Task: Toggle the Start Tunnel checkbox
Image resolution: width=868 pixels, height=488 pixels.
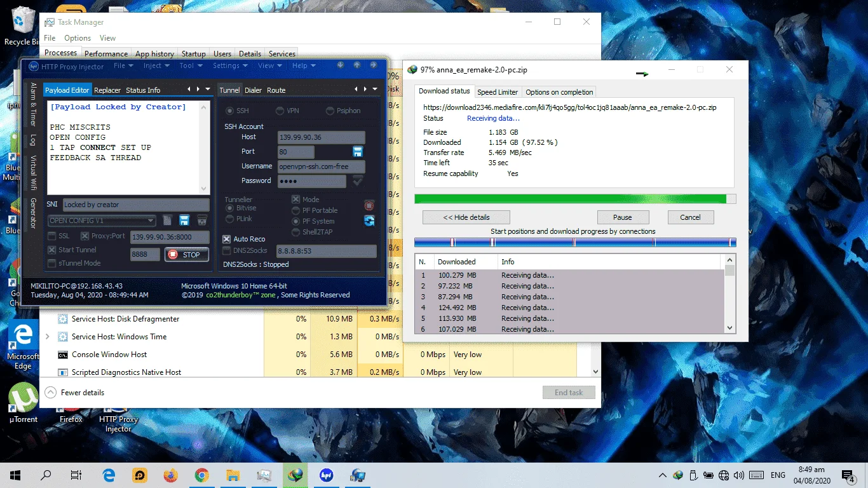Action: tap(72, 250)
